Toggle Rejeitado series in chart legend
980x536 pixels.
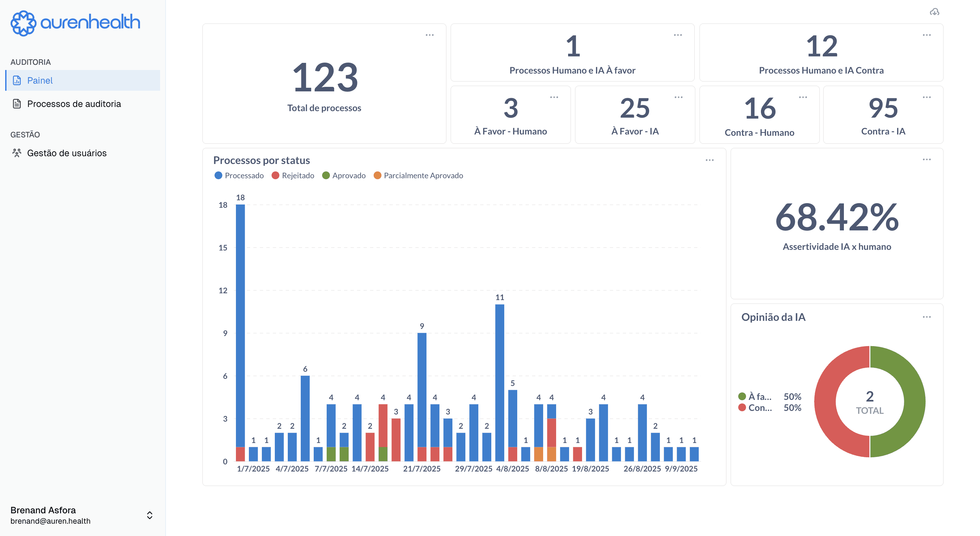(x=293, y=175)
